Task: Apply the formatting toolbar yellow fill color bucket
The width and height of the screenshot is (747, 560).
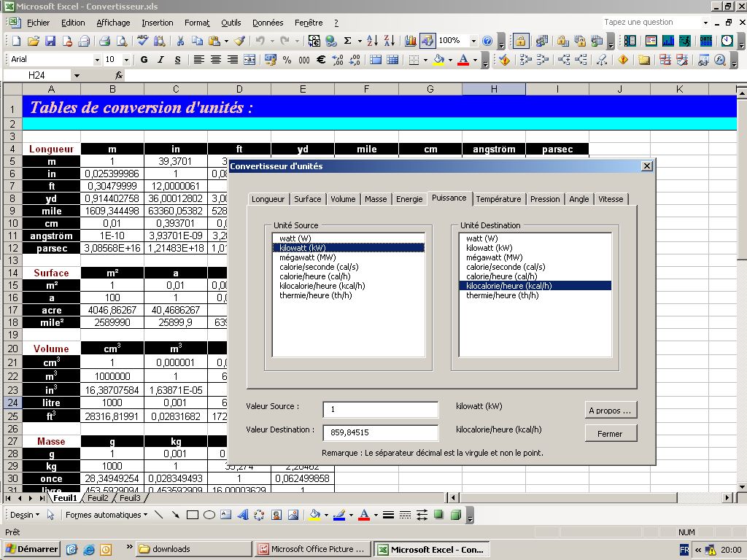Action: [438, 60]
